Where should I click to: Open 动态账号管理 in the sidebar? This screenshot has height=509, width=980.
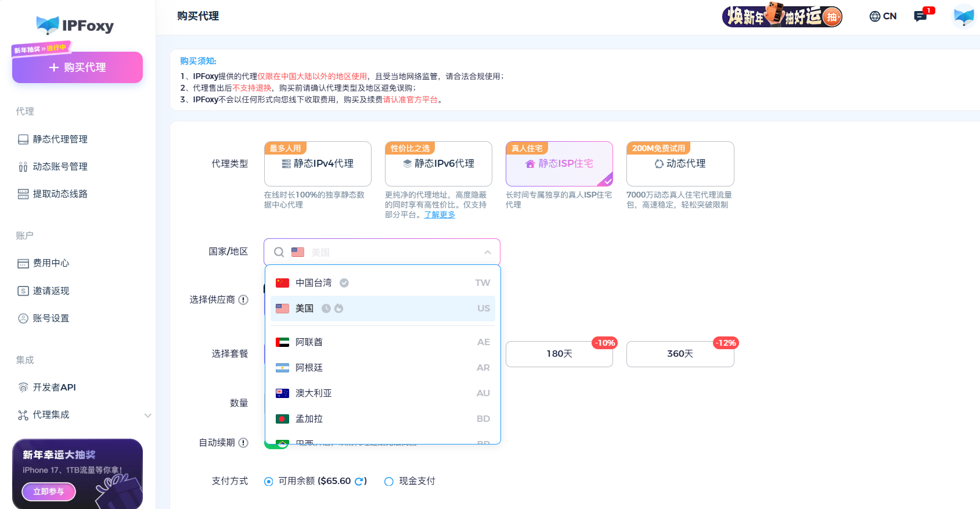[x=60, y=167]
